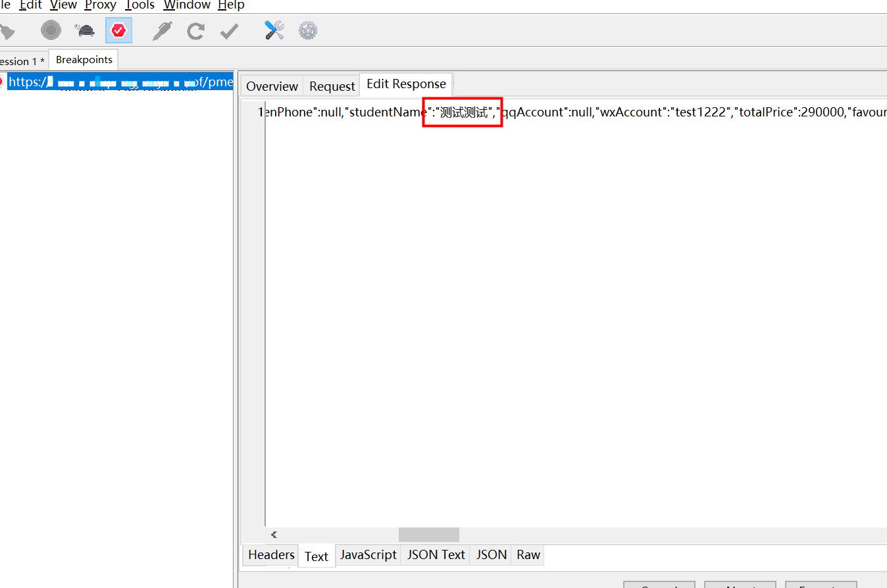The image size is (887, 588).
Task: Switch to the Raw view tab
Action: coord(528,554)
